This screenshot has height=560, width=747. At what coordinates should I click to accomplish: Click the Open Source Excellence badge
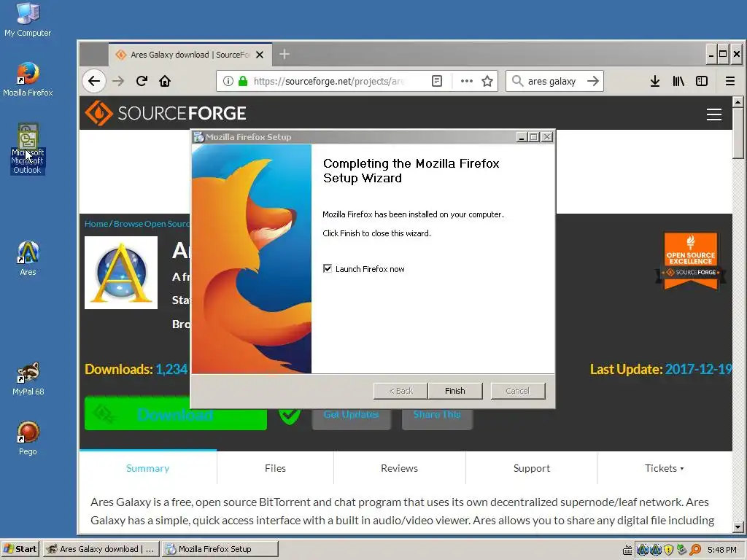pos(691,260)
